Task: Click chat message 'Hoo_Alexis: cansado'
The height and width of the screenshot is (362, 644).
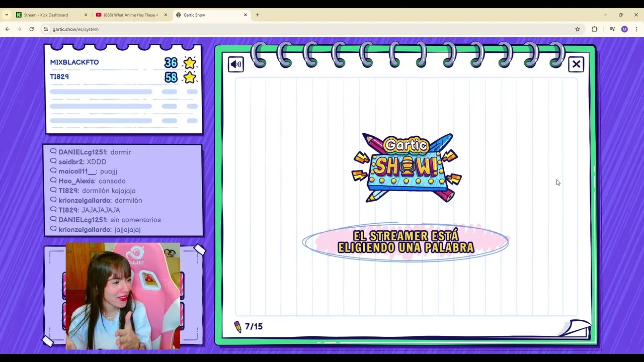Action: 88,181
